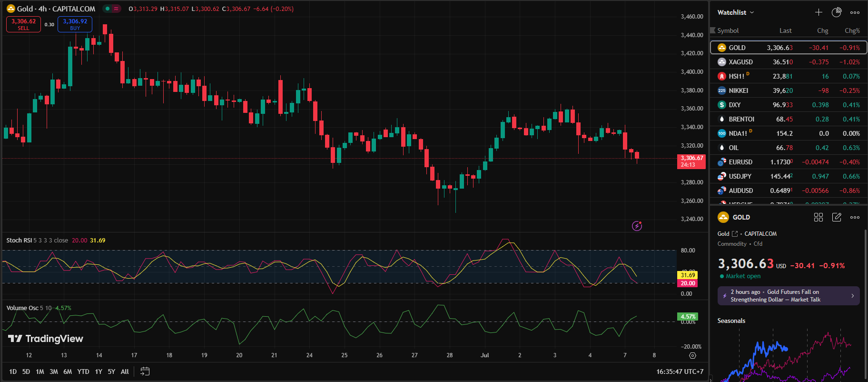868x382 pixels.
Task: Open chart settings gear icon by time axis
Action: click(x=692, y=355)
